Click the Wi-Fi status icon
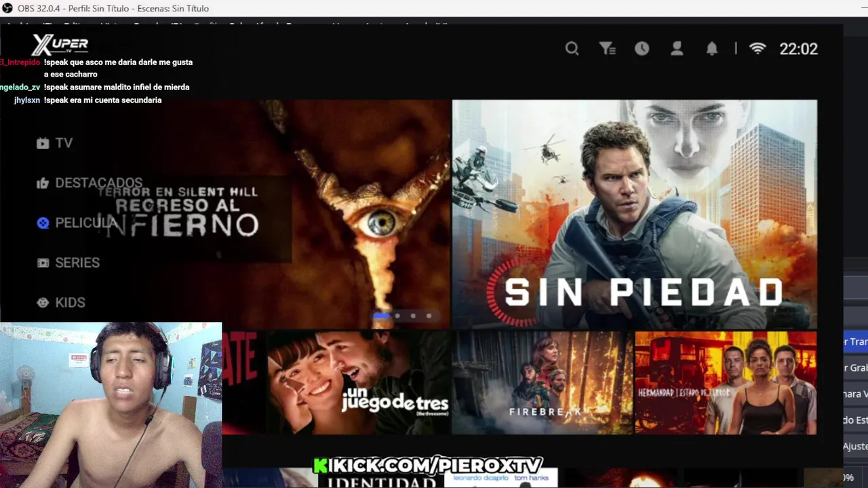Screen dimensions: 868x488 click(x=757, y=49)
